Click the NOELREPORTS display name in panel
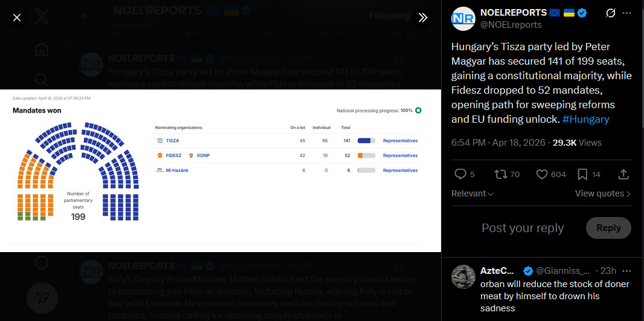644x321 pixels. 514,13
